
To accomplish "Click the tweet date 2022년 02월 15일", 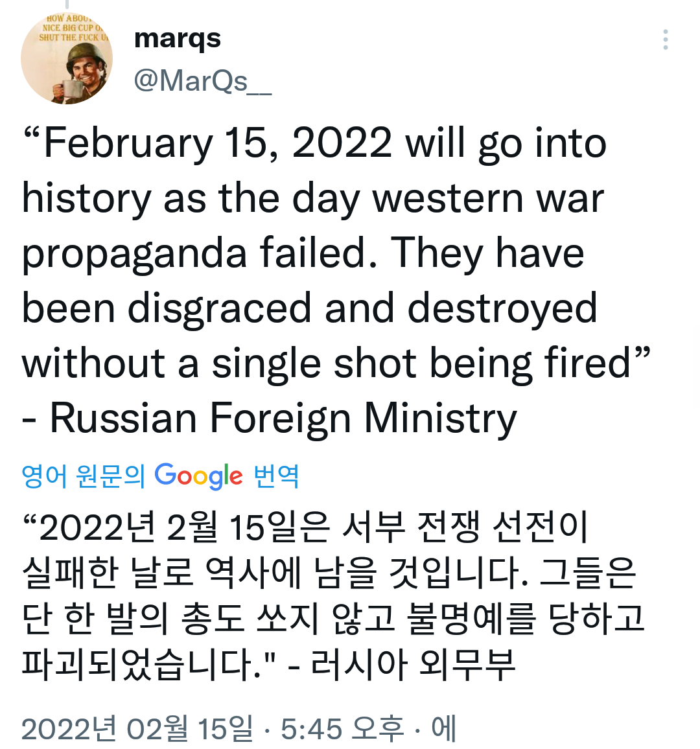I will 137,729.
